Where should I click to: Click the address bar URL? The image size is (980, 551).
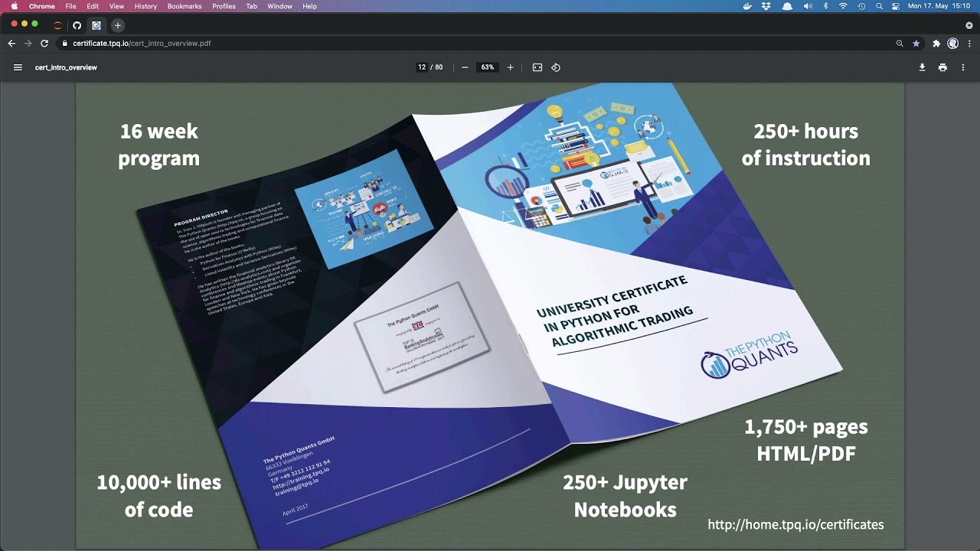tap(142, 44)
